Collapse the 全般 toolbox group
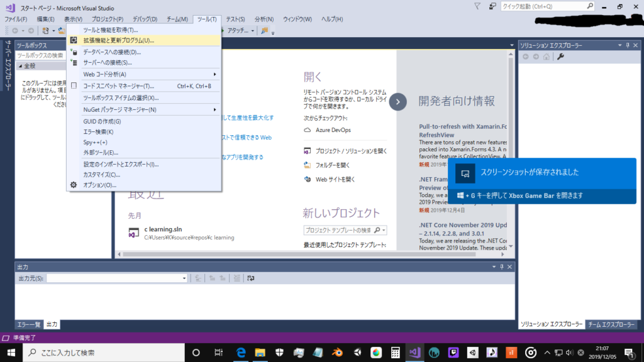Image resolution: width=644 pixels, height=362 pixels. coord(20,66)
